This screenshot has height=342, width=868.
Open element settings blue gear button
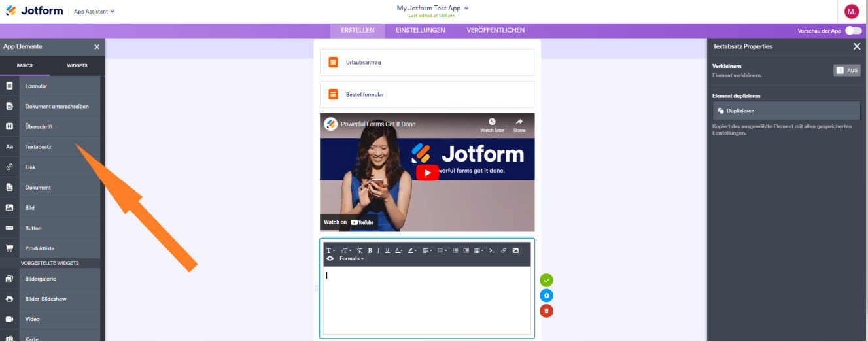pyautogui.click(x=546, y=296)
